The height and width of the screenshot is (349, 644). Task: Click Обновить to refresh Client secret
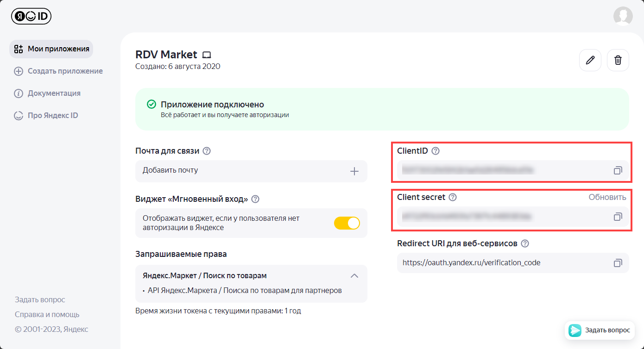(607, 197)
